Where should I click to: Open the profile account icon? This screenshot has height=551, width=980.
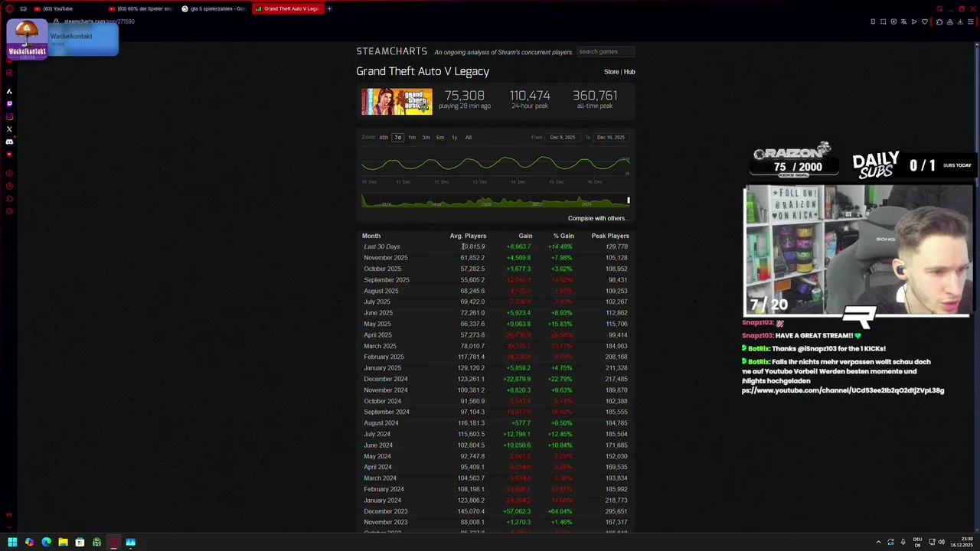pyautogui.click(x=950, y=21)
